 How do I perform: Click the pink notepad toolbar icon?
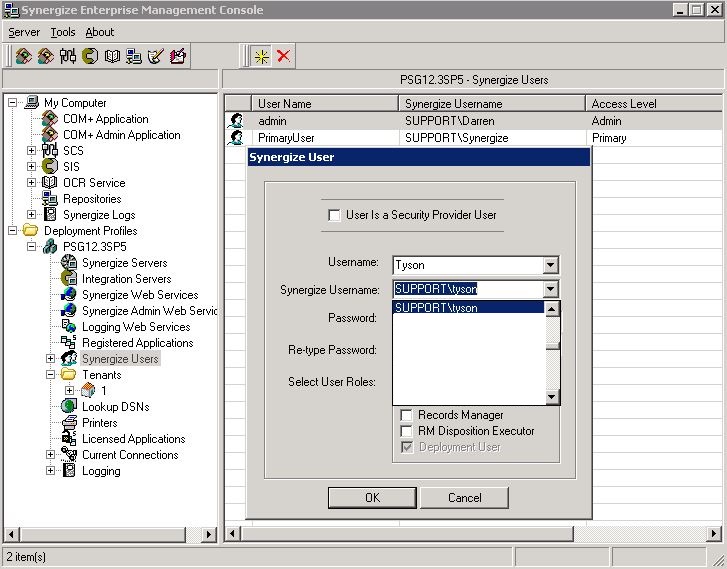pyautogui.click(x=178, y=56)
